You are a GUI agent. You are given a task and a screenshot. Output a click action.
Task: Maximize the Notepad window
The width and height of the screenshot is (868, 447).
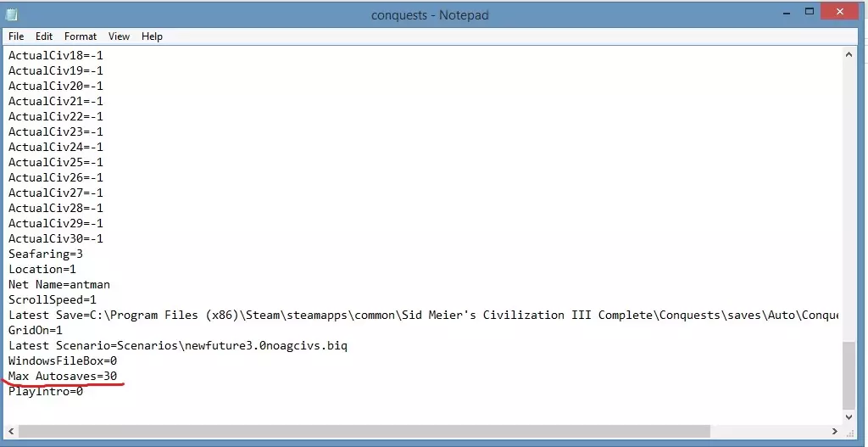(x=810, y=12)
